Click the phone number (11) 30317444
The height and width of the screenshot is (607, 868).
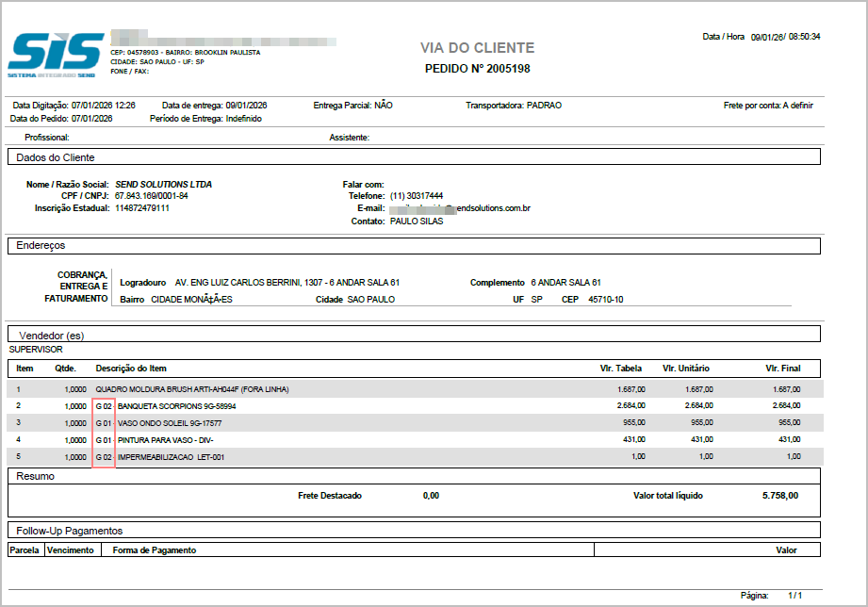coord(416,196)
